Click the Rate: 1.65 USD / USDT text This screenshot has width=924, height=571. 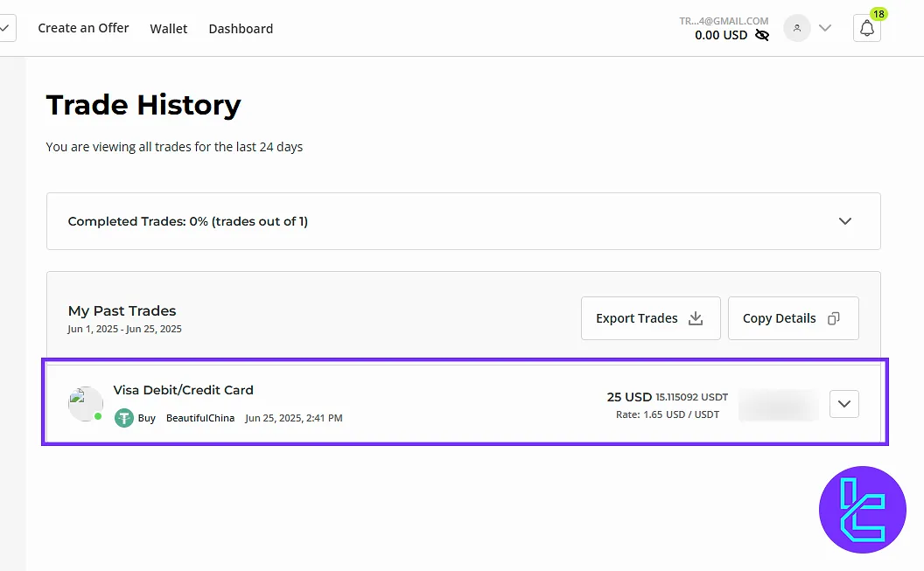668,414
